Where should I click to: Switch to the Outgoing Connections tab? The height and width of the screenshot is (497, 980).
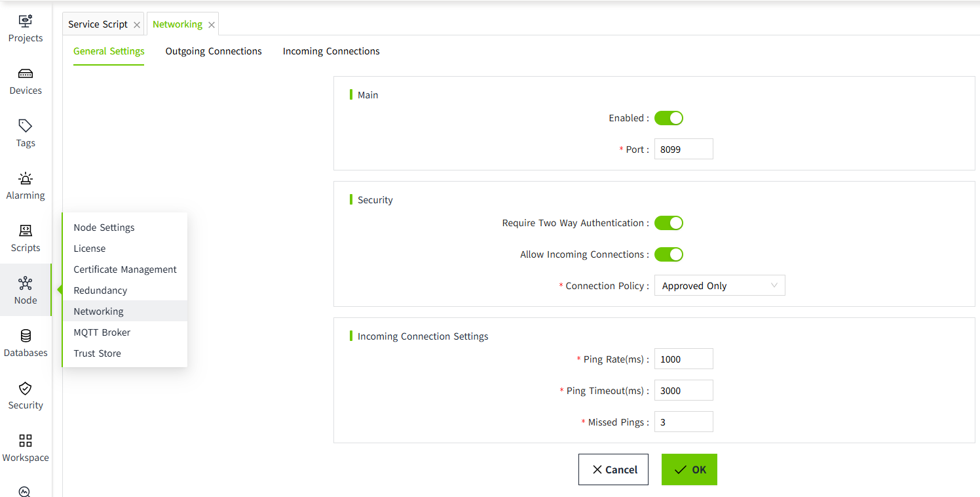point(214,51)
